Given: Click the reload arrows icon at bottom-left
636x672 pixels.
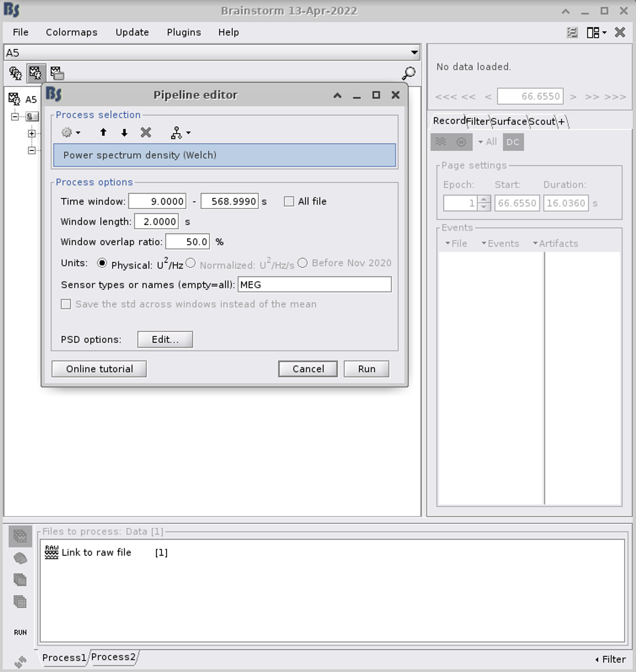Looking at the screenshot, I should pyautogui.click(x=20, y=661).
